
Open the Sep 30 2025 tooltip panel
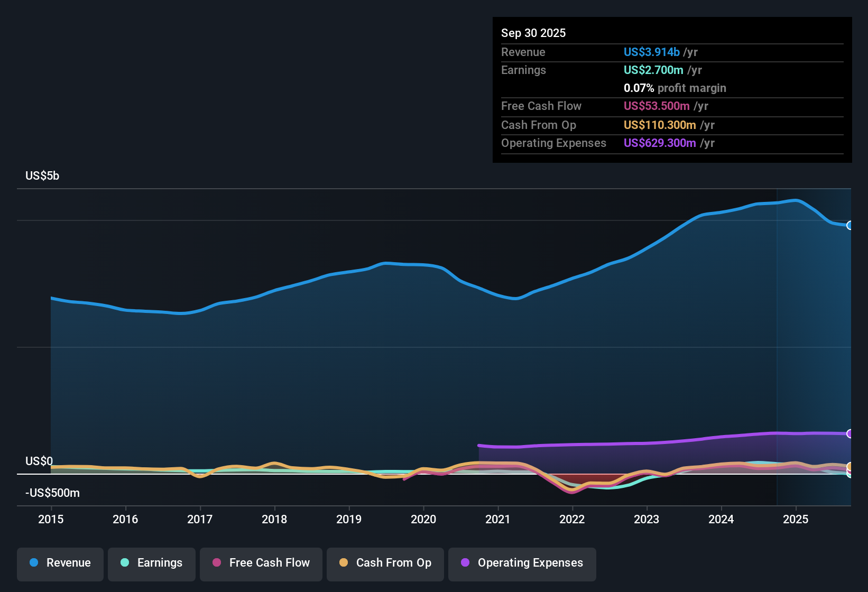coord(671,89)
